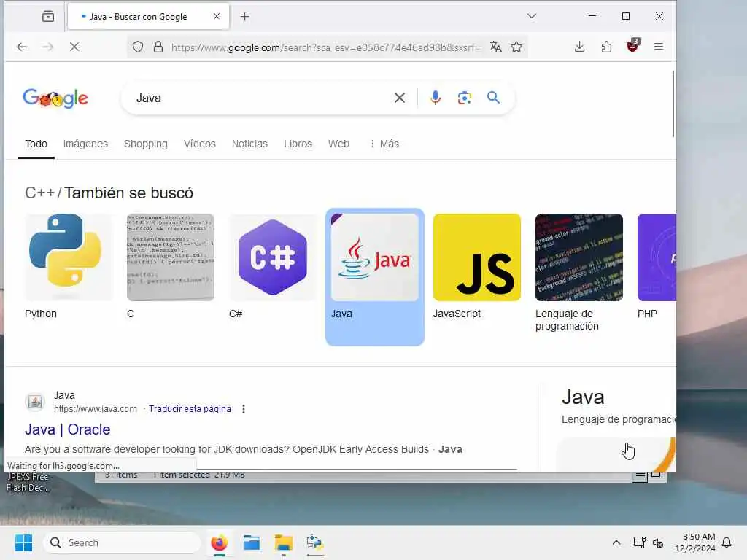Click Traducir esta página link
Screen dimensions: 747x560
tap(190, 408)
